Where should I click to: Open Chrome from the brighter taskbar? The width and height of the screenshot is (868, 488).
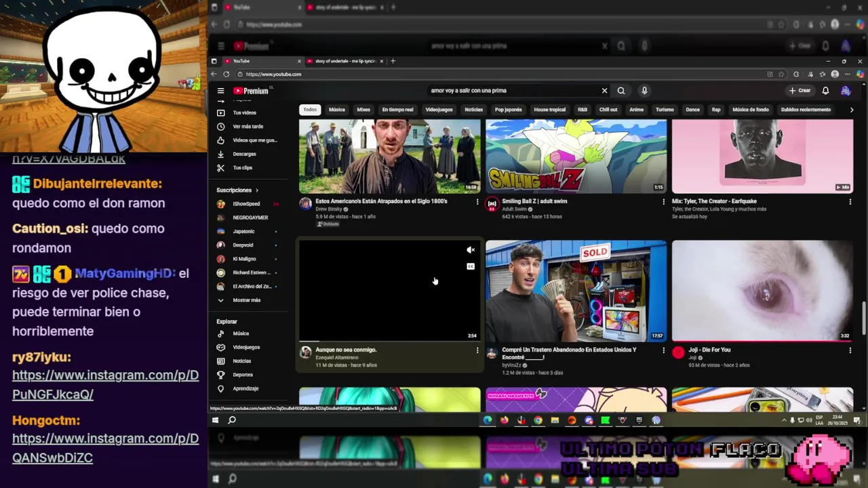pos(538,420)
